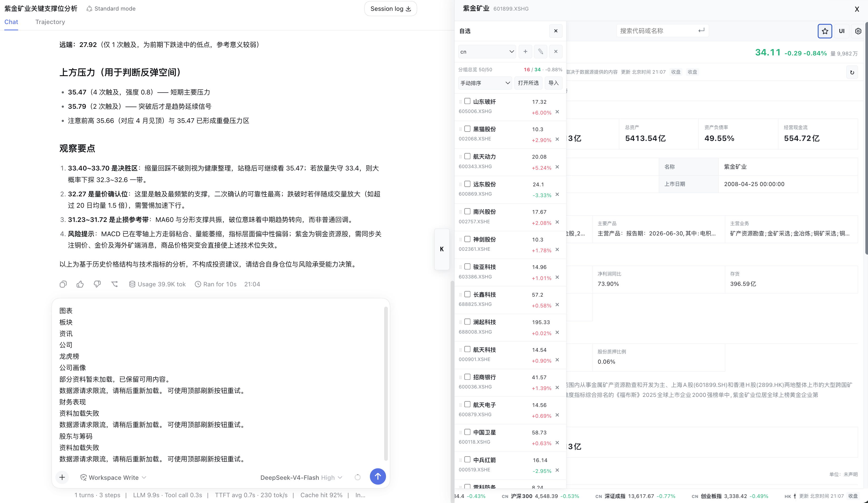Open the cn watchlist group dropdown
The height and width of the screenshot is (503, 868).
click(x=487, y=52)
